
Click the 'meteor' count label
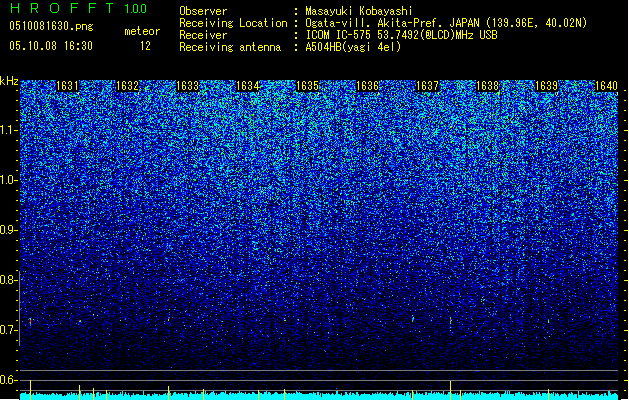click(142, 31)
